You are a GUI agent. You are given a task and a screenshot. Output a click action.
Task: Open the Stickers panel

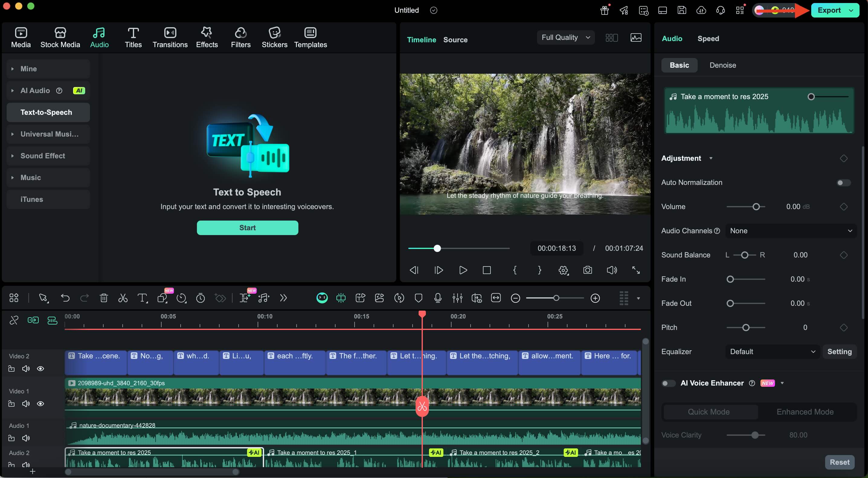(274, 37)
